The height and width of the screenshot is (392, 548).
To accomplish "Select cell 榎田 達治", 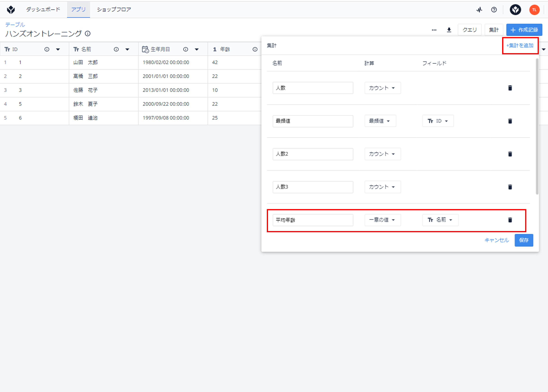I will pyautogui.click(x=104, y=118).
